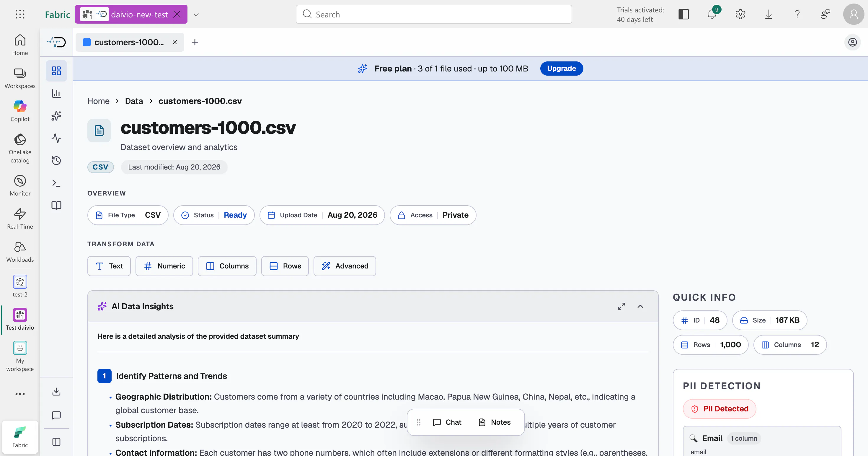Open the Fabric app launcher grid
The width and height of the screenshot is (868, 456).
point(20,14)
